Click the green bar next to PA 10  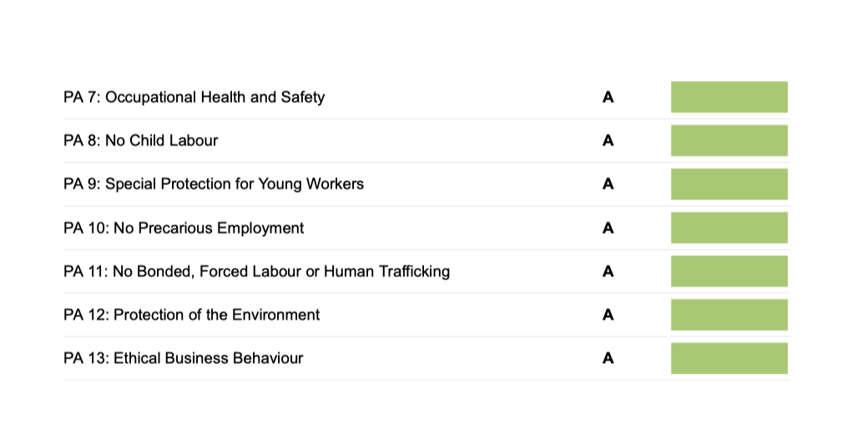(729, 228)
